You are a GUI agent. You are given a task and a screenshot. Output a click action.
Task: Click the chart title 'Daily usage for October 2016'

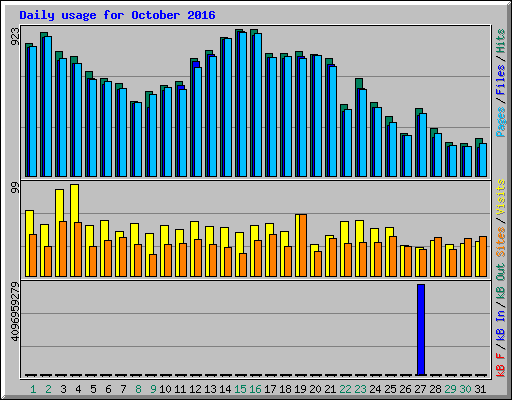[x=117, y=15]
